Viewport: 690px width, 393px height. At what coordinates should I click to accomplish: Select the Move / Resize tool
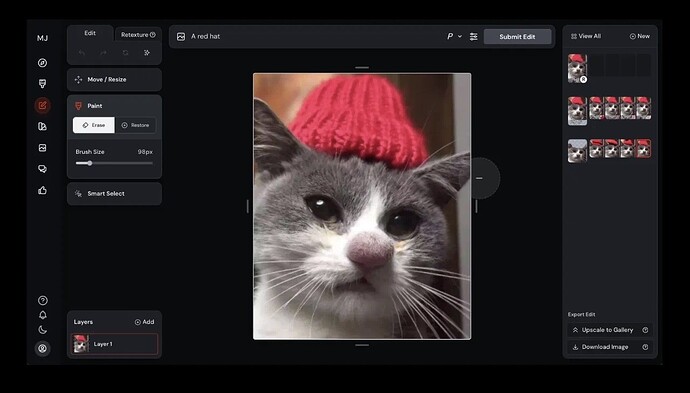click(x=114, y=80)
